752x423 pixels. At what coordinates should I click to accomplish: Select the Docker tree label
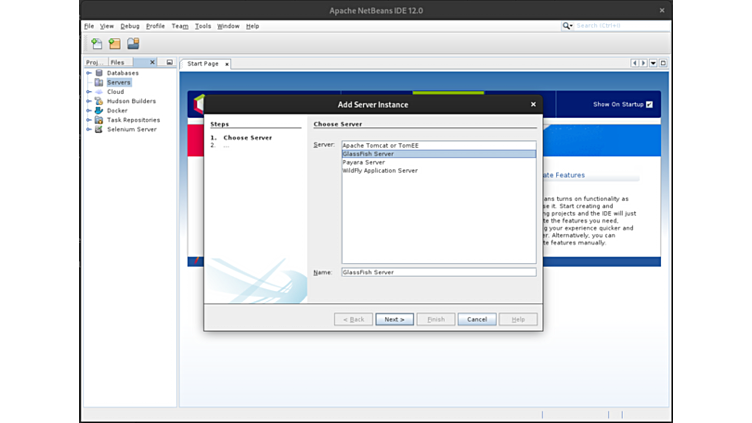pyautogui.click(x=117, y=111)
